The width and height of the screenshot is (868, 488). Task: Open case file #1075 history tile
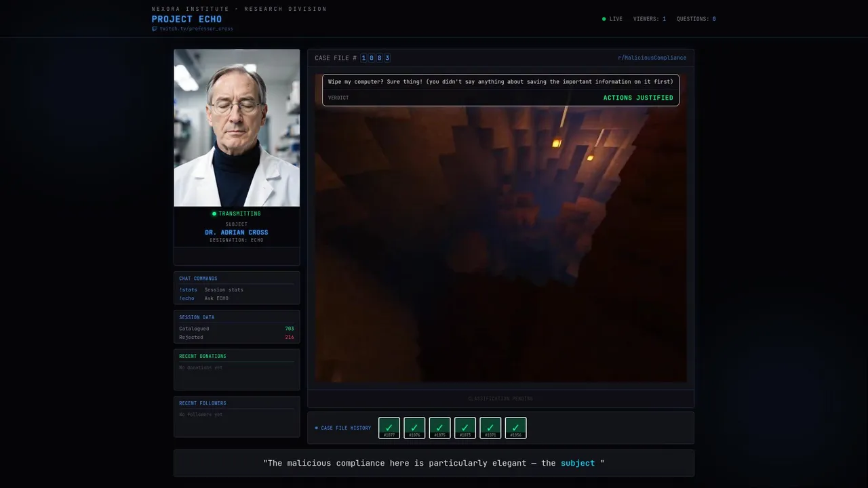(439, 428)
